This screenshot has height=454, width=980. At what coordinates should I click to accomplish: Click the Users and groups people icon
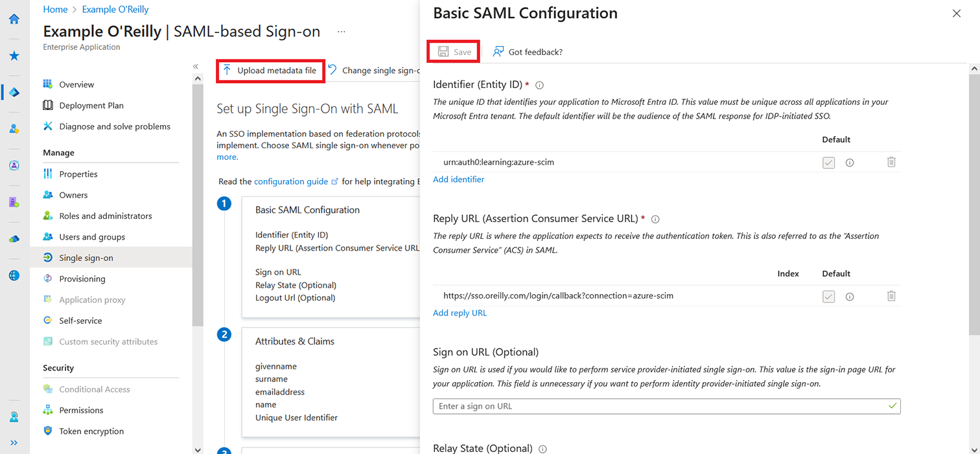coord(48,236)
